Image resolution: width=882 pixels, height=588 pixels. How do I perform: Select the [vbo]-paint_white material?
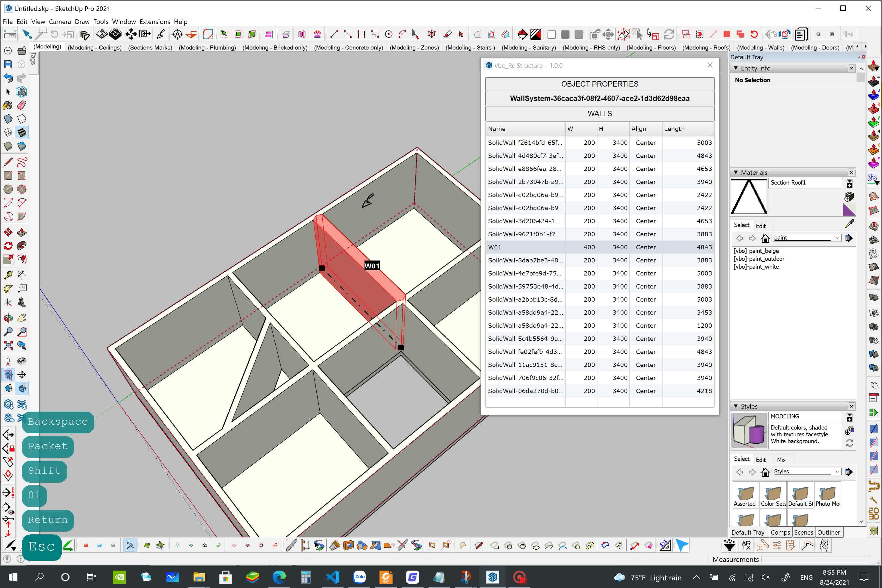click(756, 267)
